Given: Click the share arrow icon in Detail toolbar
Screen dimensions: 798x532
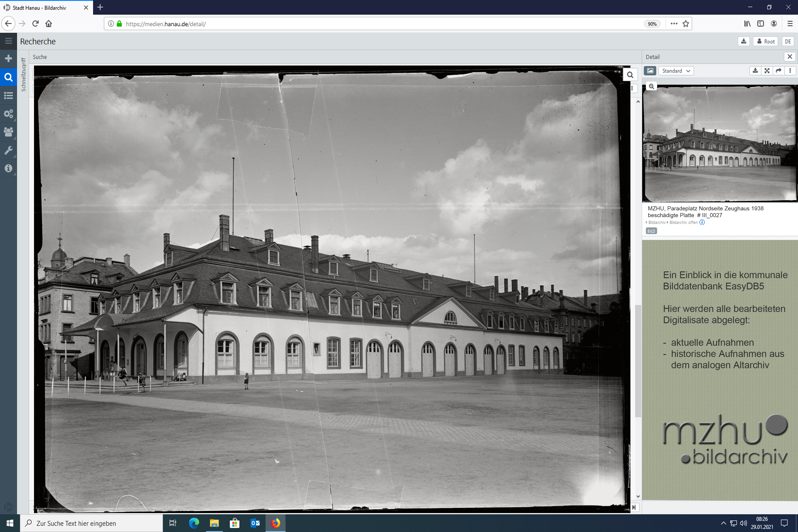Looking at the screenshot, I should coord(778,70).
